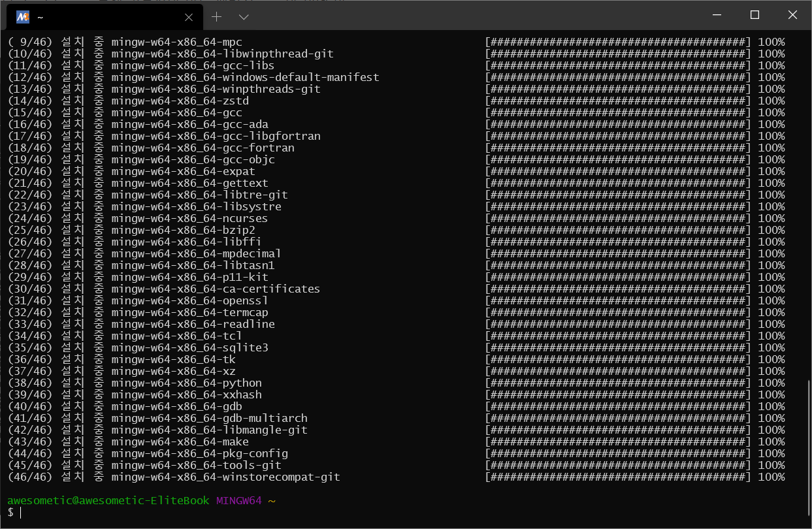The height and width of the screenshot is (529, 812).
Task: Close the '~' terminal tab
Action: coord(189,17)
